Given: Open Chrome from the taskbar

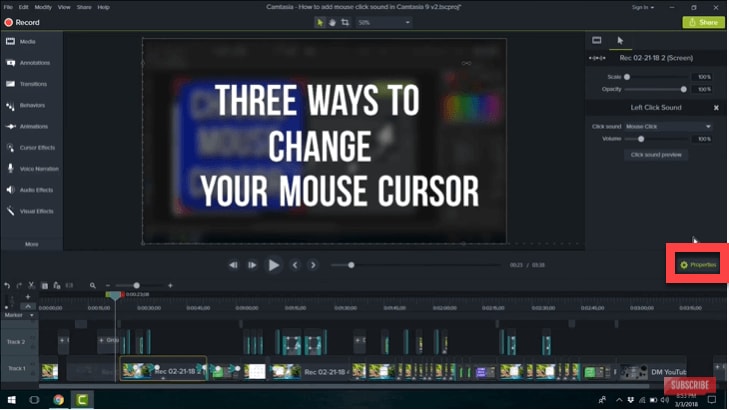Looking at the screenshot, I should click(58, 400).
